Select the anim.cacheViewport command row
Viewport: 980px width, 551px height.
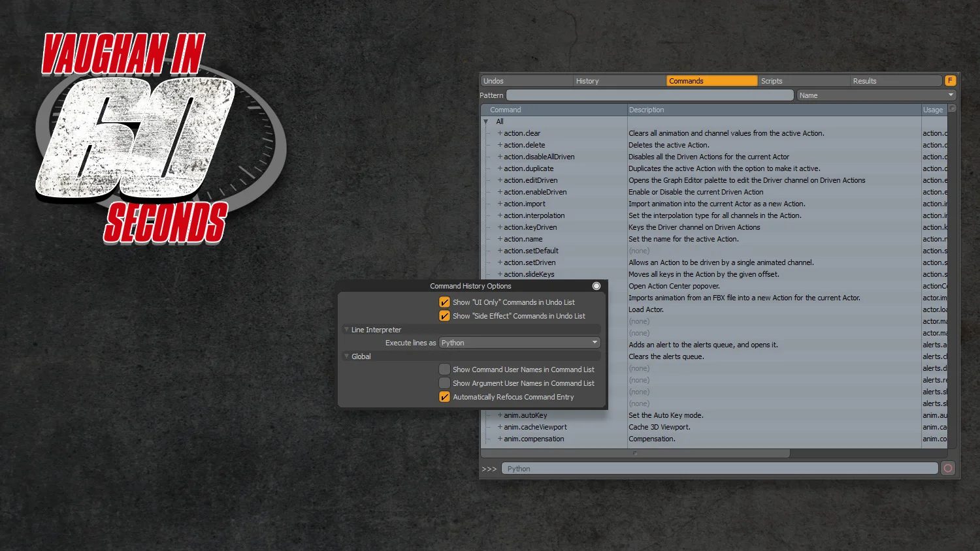(715, 427)
